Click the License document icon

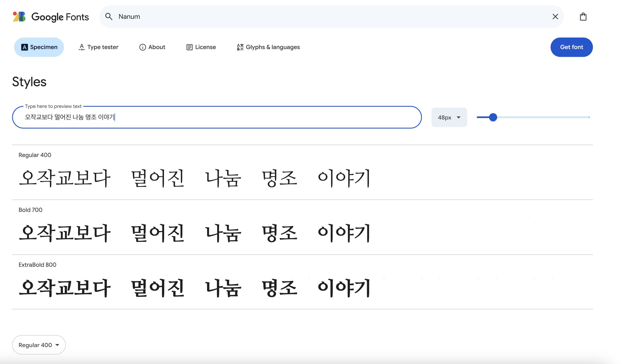189,47
